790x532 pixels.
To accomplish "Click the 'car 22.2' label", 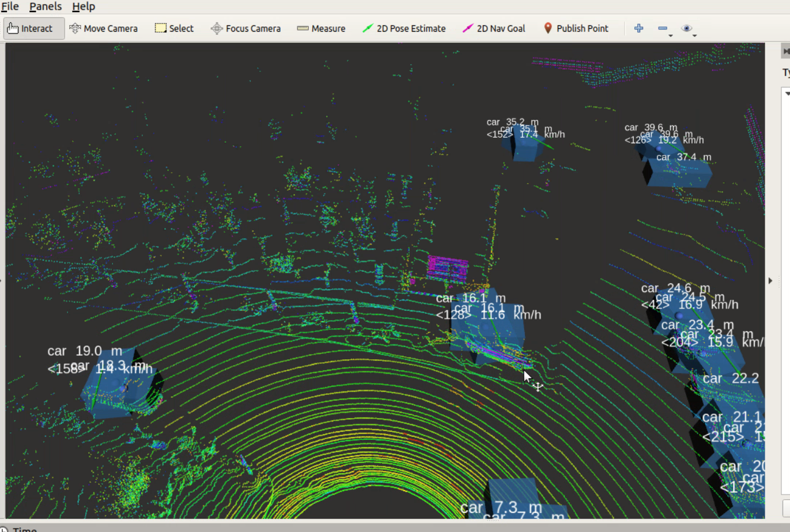I will 731,378.
